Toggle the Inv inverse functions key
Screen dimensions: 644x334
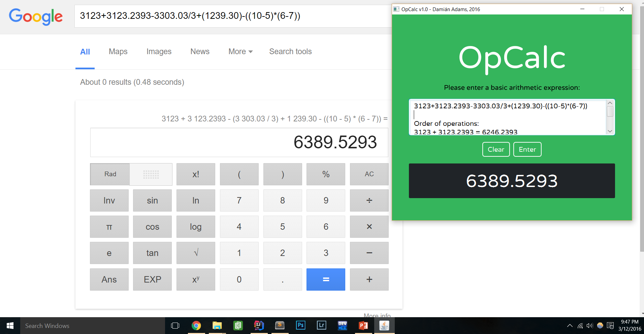click(109, 200)
